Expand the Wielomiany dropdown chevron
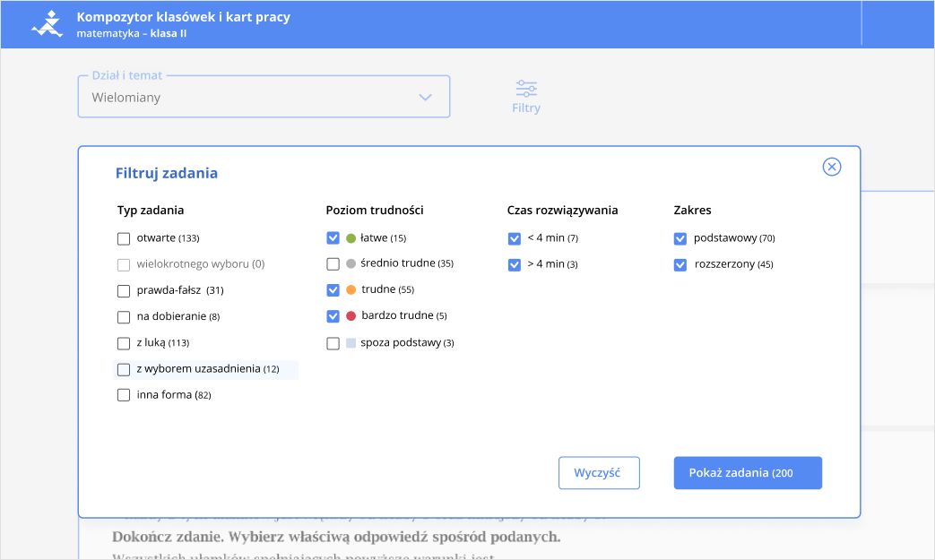This screenshot has height=560, width=935. pyautogui.click(x=425, y=97)
